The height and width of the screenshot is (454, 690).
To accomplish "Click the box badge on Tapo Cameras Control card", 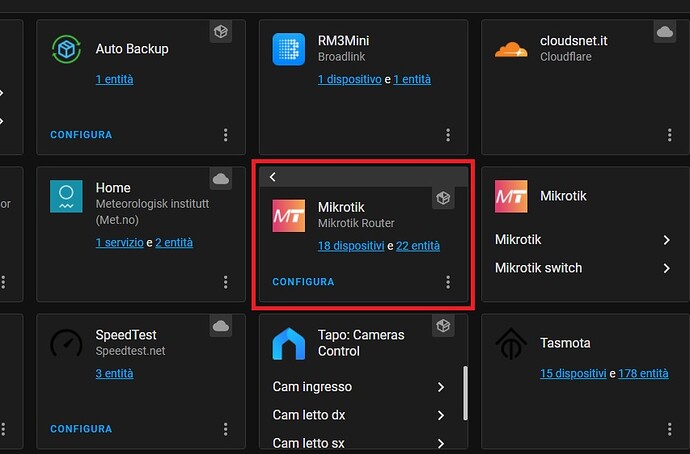I will point(443,326).
